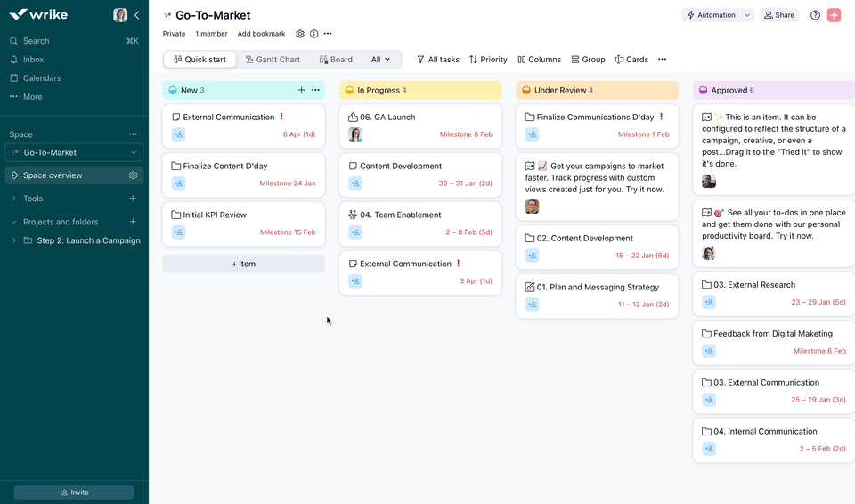The height and width of the screenshot is (504, 855).
Task: Switch to the Board view tab
Action: click(x=336, y=60)
